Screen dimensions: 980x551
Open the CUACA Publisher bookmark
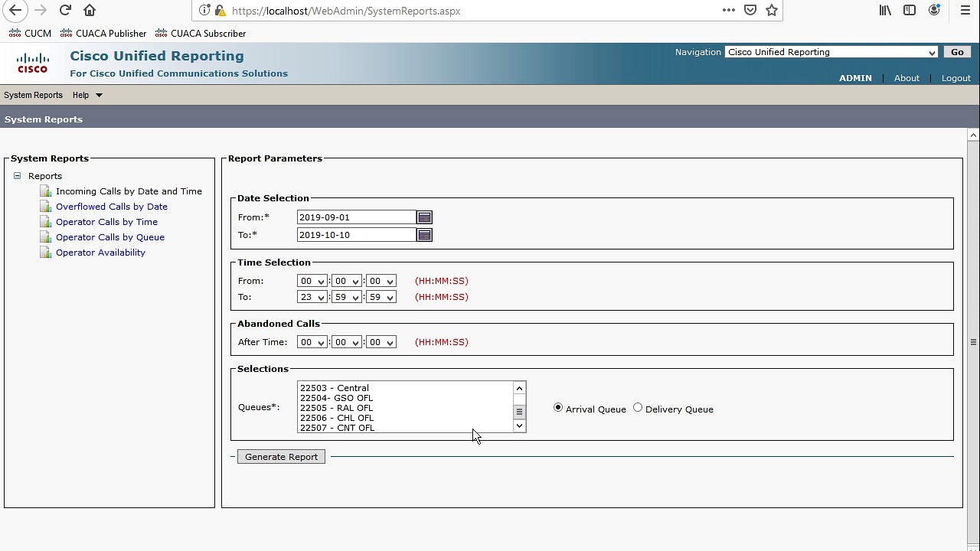103,34
